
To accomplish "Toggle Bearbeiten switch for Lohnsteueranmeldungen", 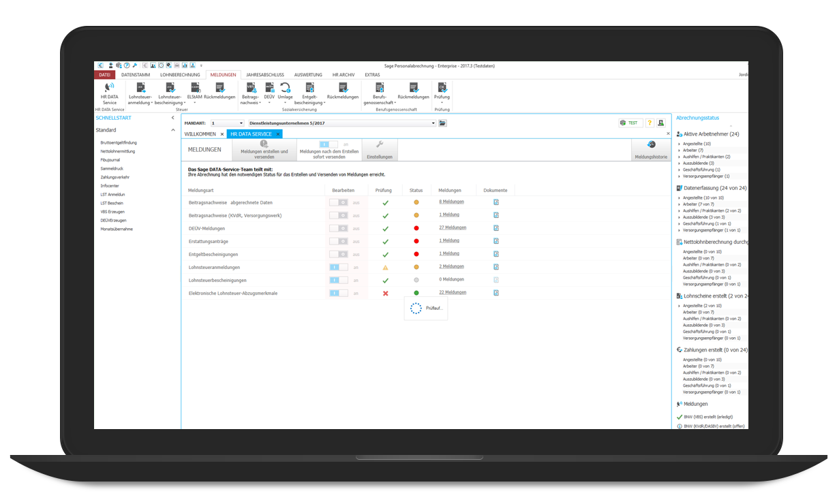I will point(338,266).
